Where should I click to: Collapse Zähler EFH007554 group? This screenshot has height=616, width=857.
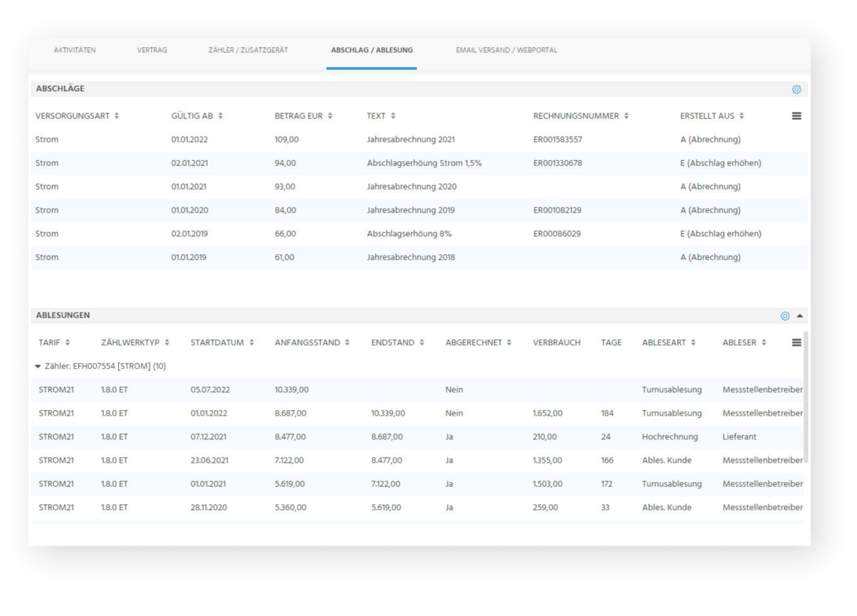click(x=38, y=367)
